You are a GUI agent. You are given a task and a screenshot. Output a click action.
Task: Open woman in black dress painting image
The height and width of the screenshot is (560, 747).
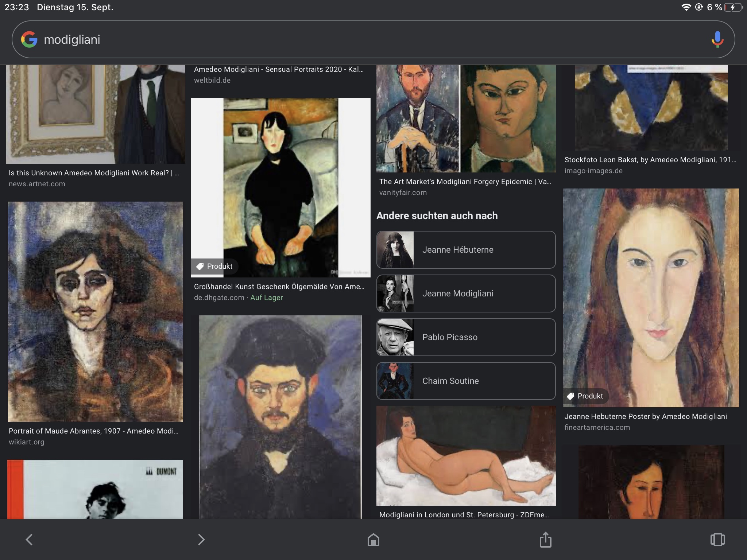[280, 188]
